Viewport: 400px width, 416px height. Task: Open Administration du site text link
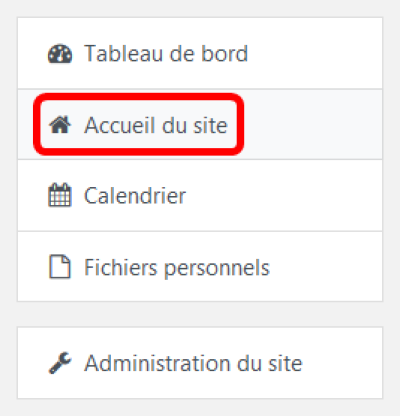193,363
